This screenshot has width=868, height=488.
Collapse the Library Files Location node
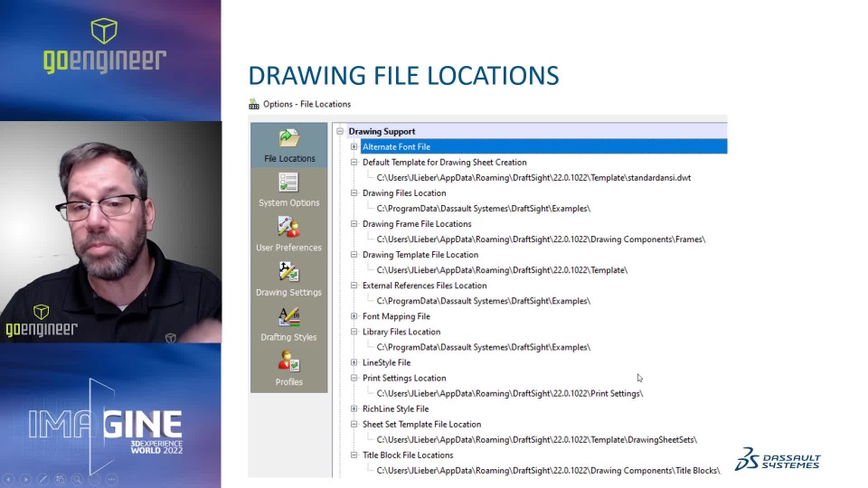(354, 332)
